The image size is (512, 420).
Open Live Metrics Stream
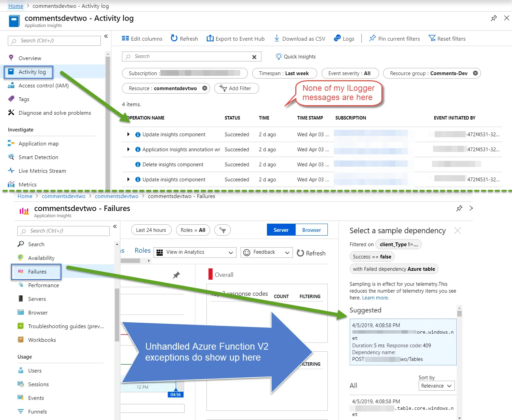(42, 171)
